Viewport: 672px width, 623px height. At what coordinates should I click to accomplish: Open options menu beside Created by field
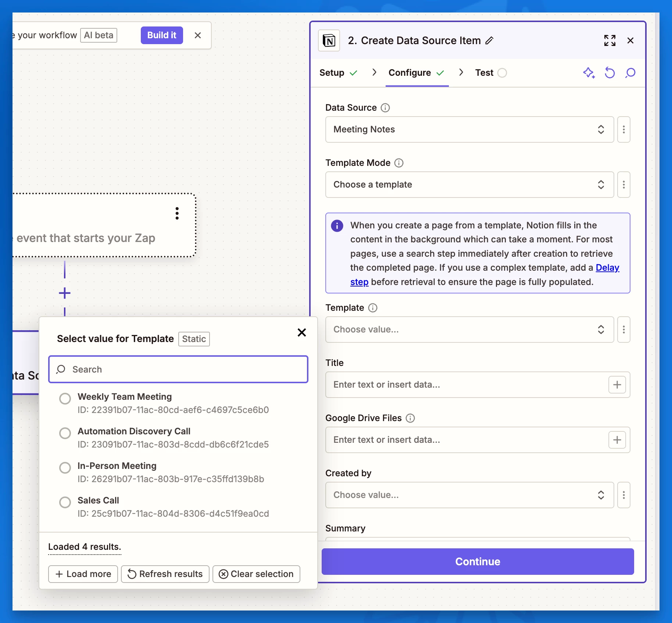click(623, 495)
